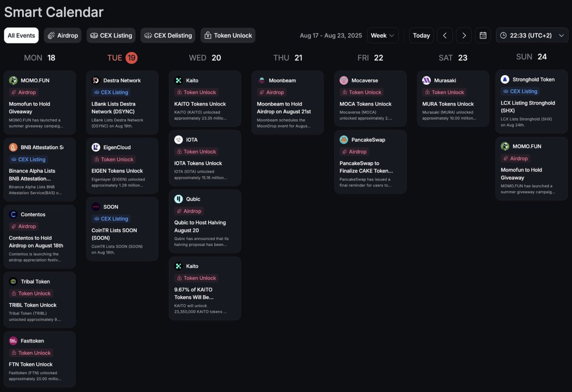Click the Token Unlock tag on EigenCloud card
This screenshot has width=572, height=392.
coord(113,159)
